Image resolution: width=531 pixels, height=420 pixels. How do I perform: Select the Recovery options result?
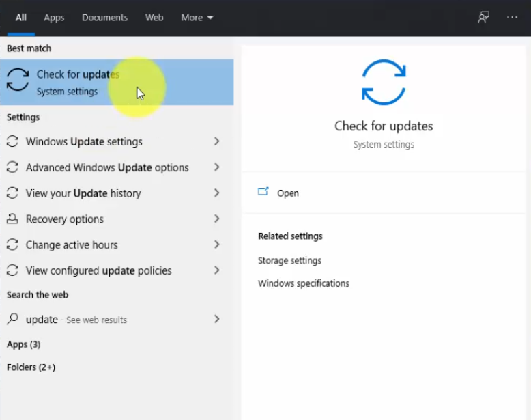coord(117,219)
